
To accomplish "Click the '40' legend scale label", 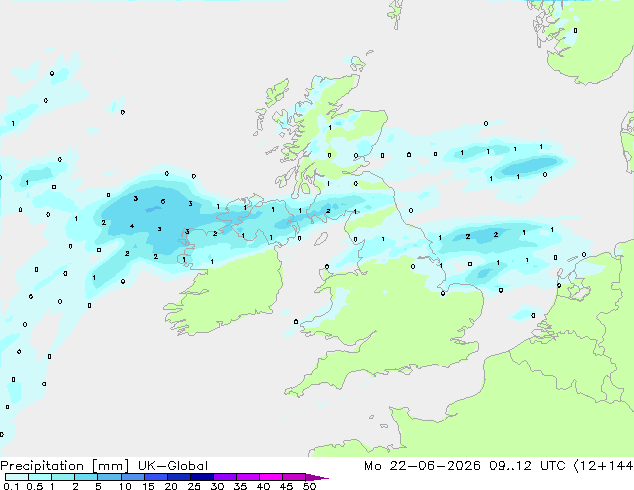I will (x=263, y=486).
